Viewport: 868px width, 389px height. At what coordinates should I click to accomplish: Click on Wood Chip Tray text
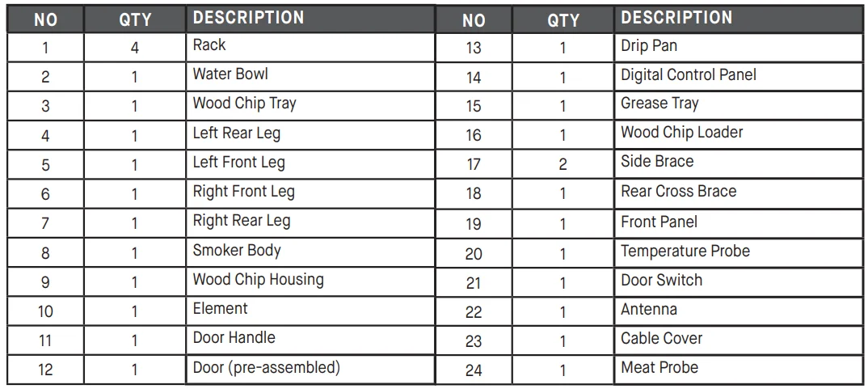244,104
